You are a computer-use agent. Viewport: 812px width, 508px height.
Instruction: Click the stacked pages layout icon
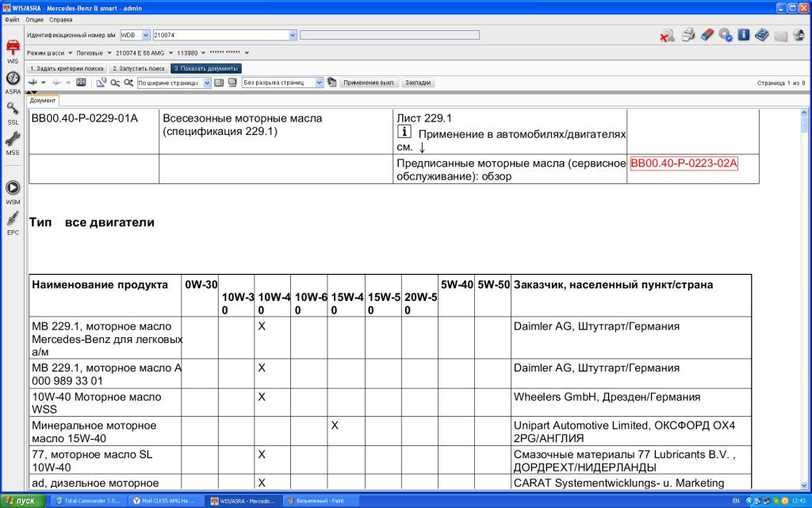tap(232, 83)
